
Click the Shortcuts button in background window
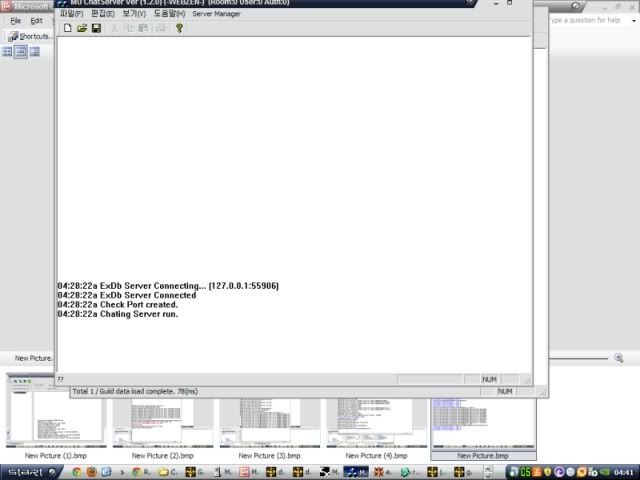(x=30, y=36)
